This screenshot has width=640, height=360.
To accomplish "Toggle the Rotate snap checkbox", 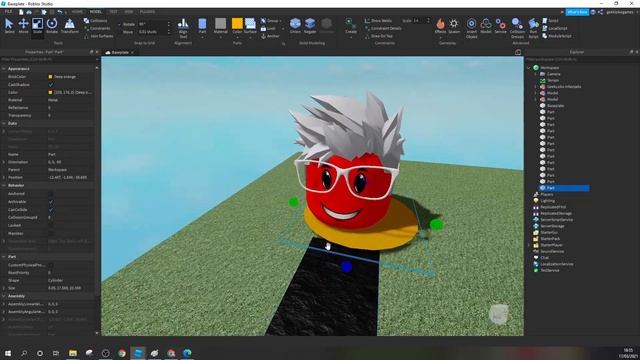I will coord(119,24).
